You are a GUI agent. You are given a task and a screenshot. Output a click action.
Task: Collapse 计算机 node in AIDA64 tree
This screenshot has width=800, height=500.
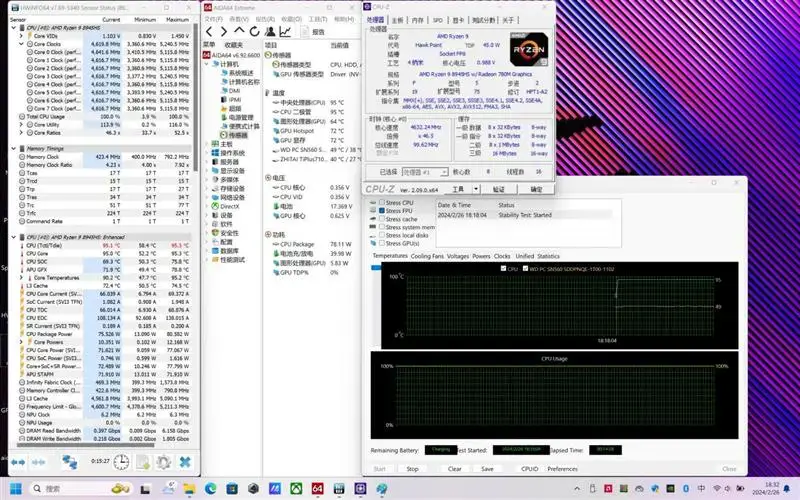coord(207,64)
